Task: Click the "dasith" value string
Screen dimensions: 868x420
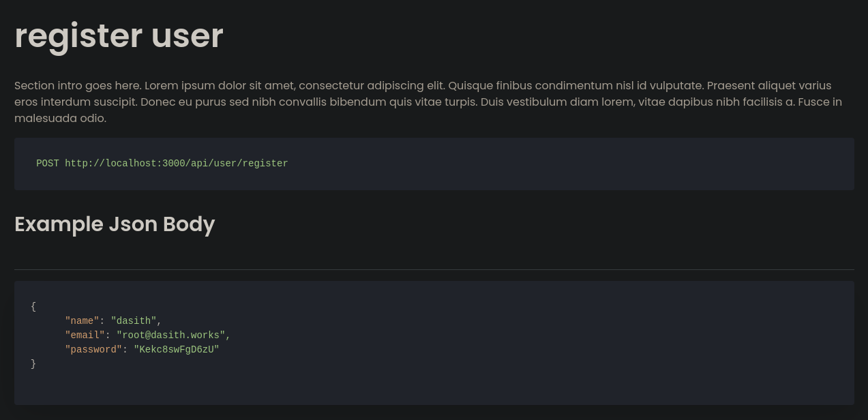Action: click(134, 320)
